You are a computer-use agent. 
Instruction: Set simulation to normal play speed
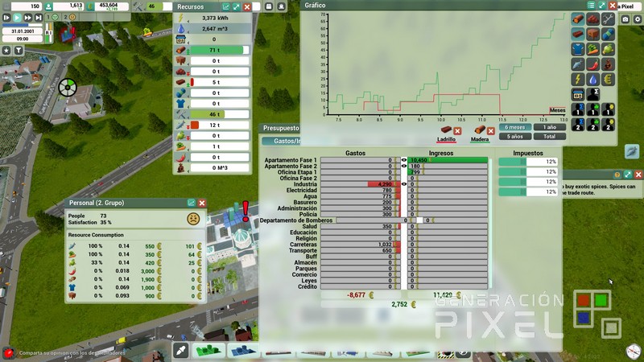17,18
